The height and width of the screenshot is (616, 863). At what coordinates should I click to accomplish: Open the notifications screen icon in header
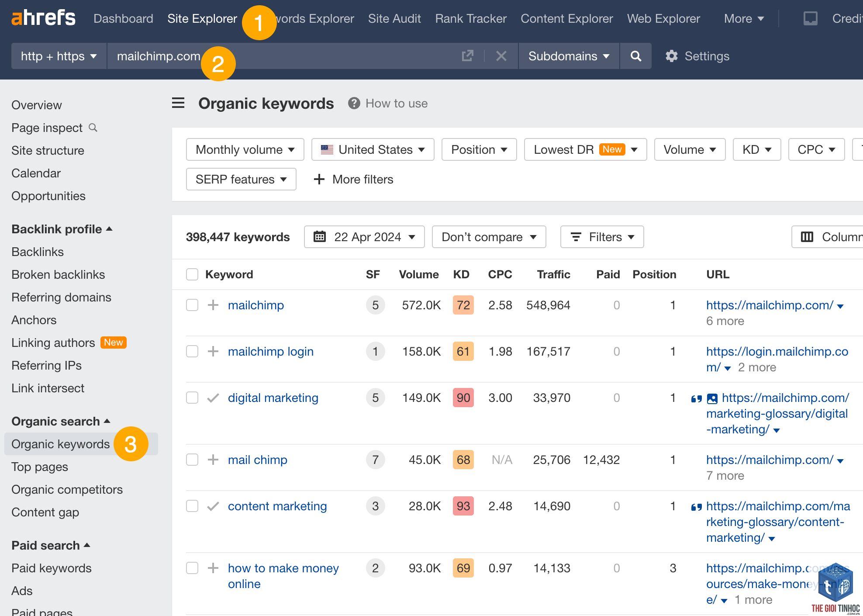[810, 18]
